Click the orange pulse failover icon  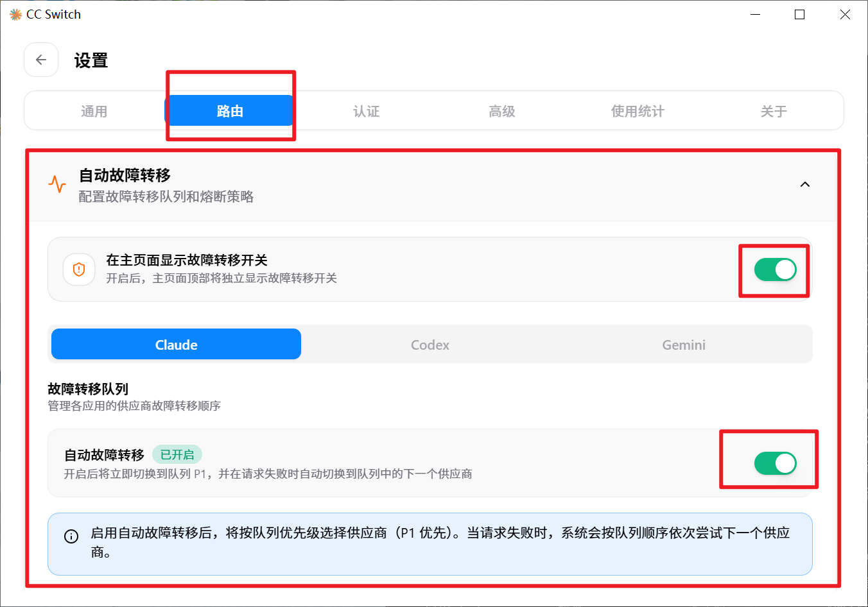[57, 184]
